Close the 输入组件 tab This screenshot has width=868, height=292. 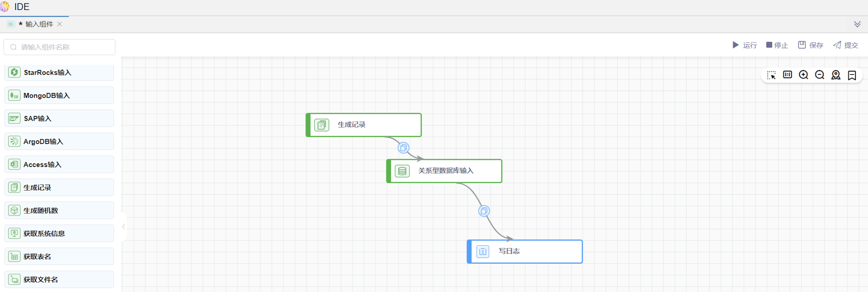click(x=60, y=24)
